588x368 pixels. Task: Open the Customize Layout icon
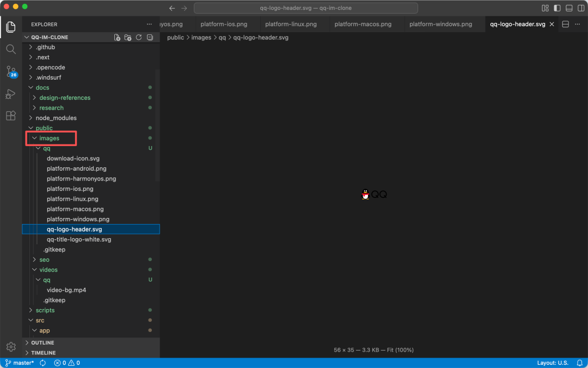[545, 8]
